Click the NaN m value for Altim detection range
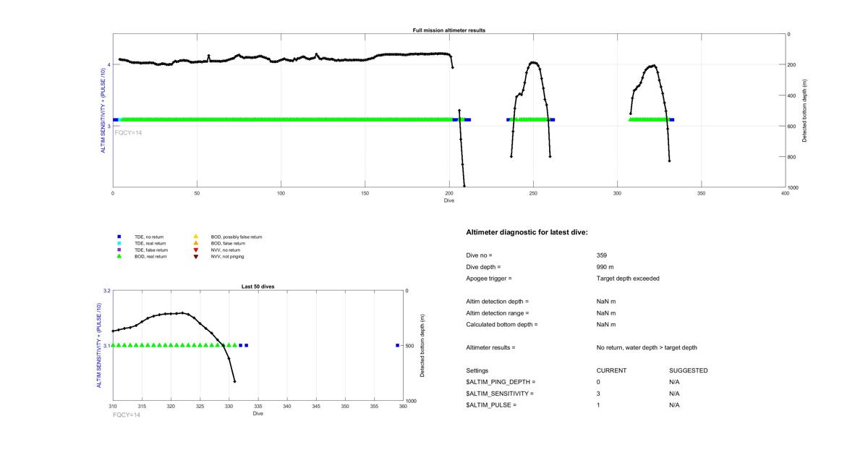Screen dimensions: 868x450 [x=606, y=313]
